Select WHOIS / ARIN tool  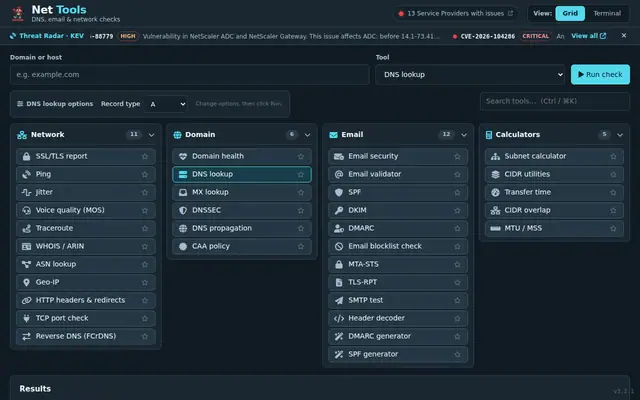click(x=86, y=246)
